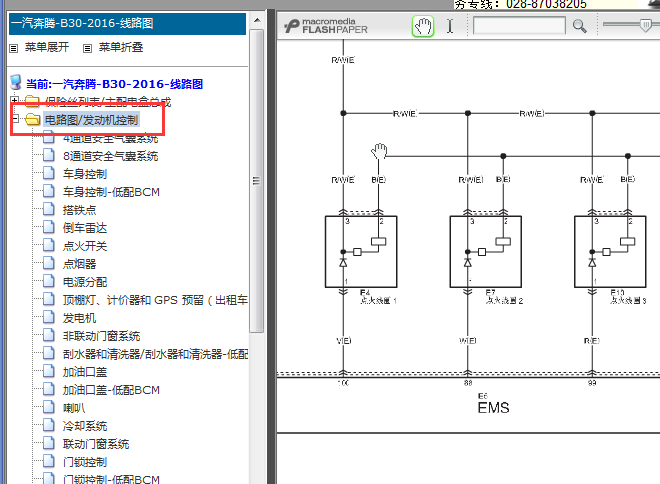Click the computer icon beside 当前 title

16,82
